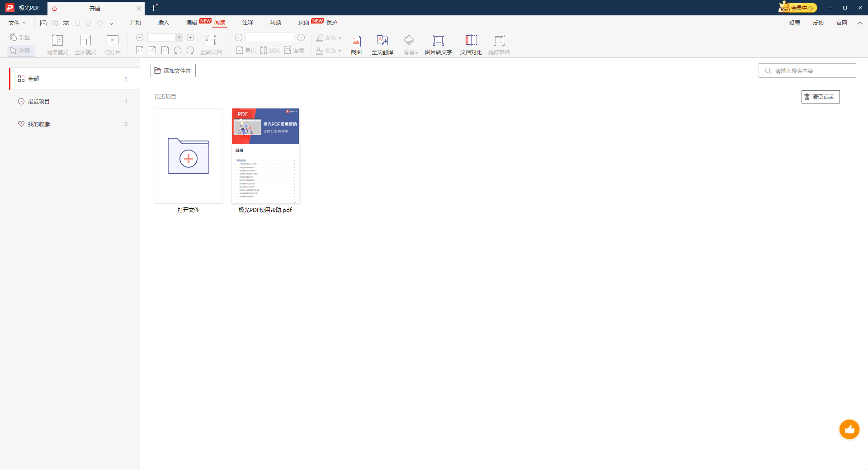Image resolution: width=868 pixels, height=470 pixels.
Task: Click Rotate Document (旋转文档) icon
Action: coord(211,45)
